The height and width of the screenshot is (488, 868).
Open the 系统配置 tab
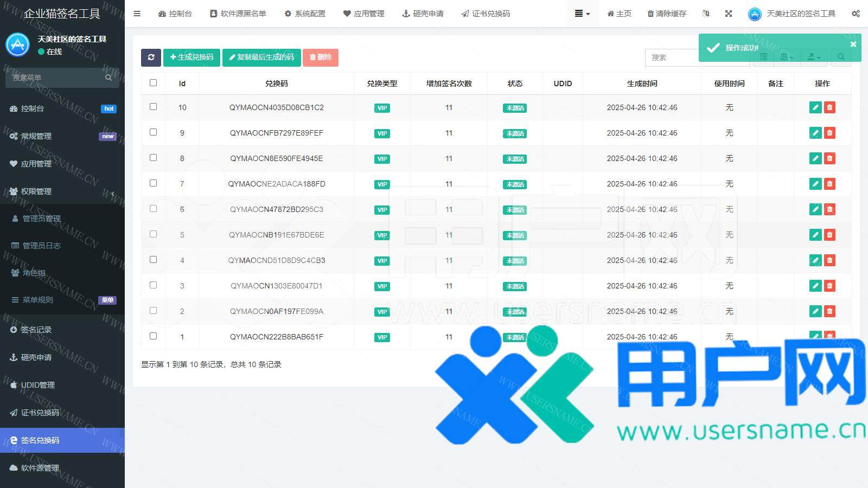(x=305, y=14)
